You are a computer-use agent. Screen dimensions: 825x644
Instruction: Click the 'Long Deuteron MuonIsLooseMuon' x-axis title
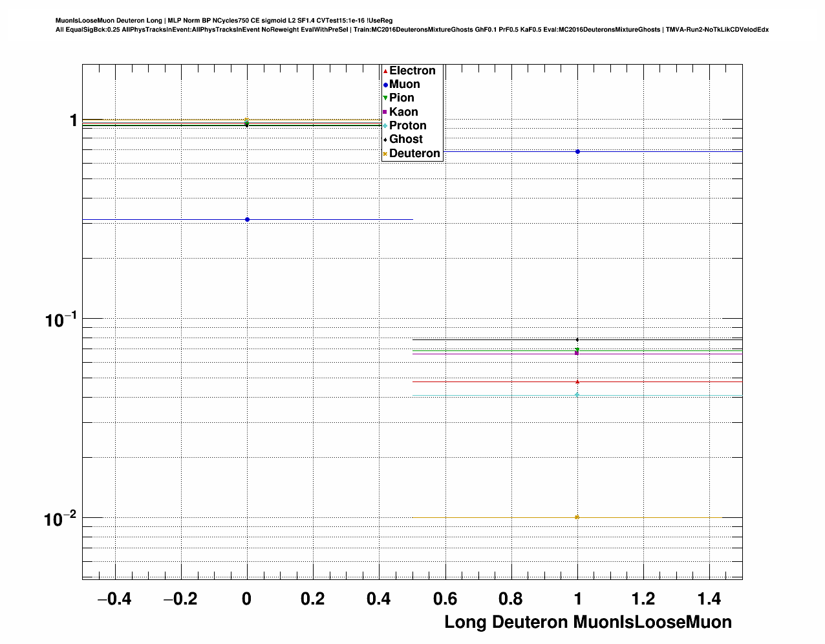point(588,622)
